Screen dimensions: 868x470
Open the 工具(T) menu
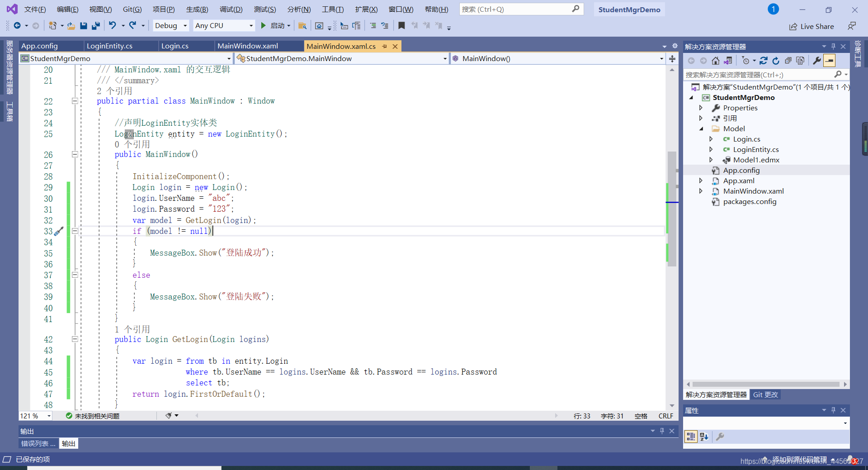(333, 9)
